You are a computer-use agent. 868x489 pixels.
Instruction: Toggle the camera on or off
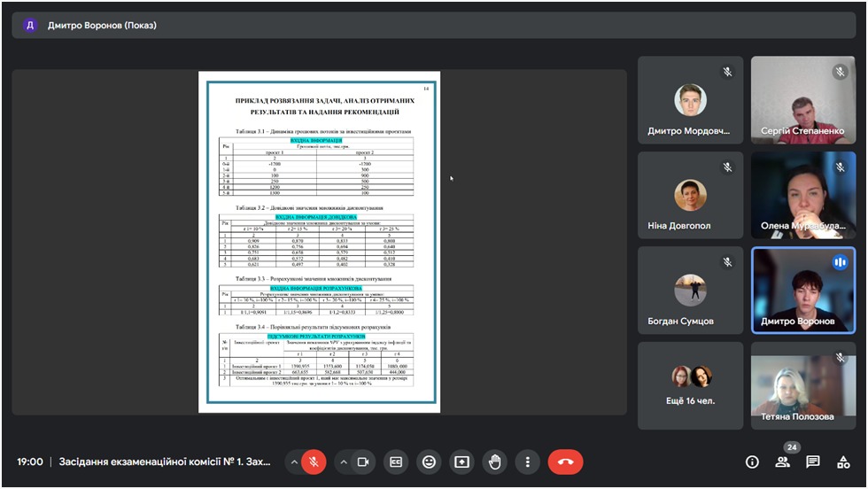[x=362, y=462]
